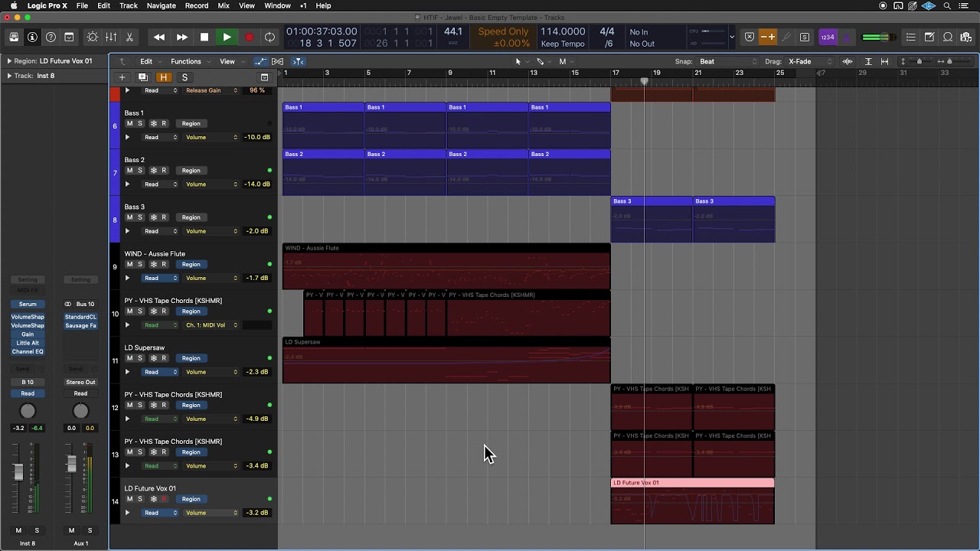This screenshot has width=980, height=551.
Task: Select the LD Future Vox 01 region
Action: coord(692,501)
